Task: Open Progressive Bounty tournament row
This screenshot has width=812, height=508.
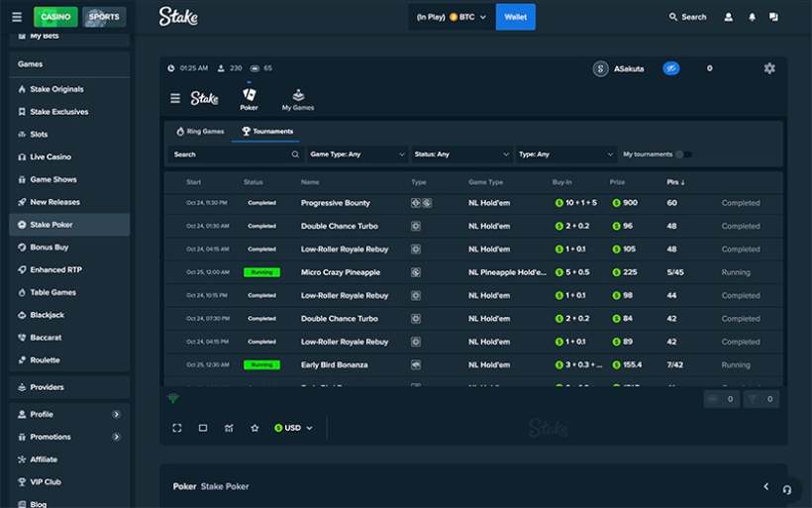Action: [473, 203]
